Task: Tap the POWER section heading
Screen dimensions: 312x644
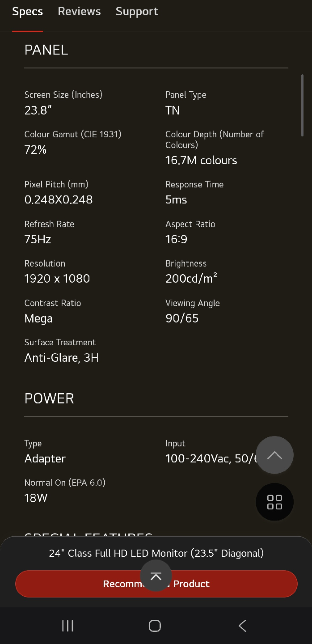Action: pyautogui.click(x=49, y=398)
